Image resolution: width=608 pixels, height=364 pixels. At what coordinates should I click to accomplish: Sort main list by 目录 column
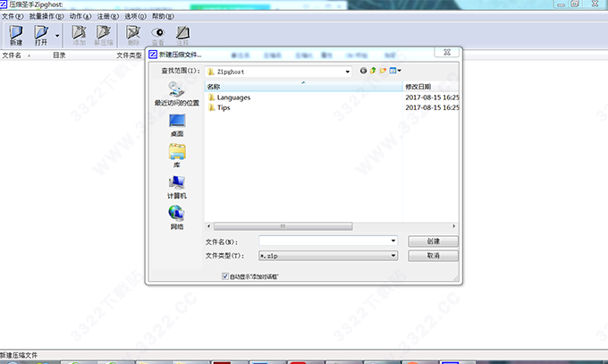point(59,55)
